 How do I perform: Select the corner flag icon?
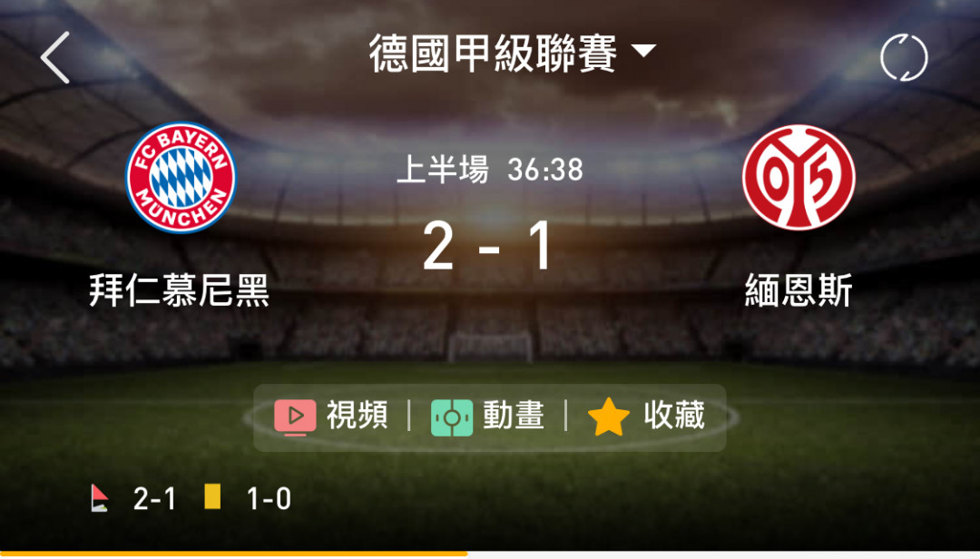pos(99,498)
